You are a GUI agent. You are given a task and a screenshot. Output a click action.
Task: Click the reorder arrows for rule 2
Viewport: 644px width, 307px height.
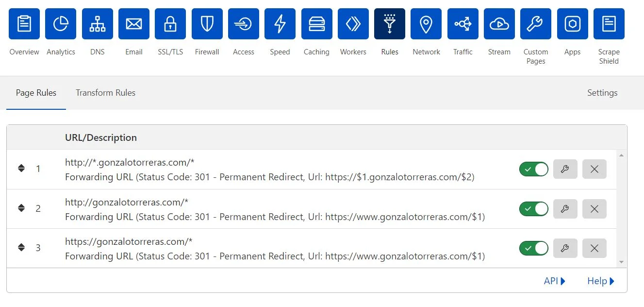click(x=21, y=208)
